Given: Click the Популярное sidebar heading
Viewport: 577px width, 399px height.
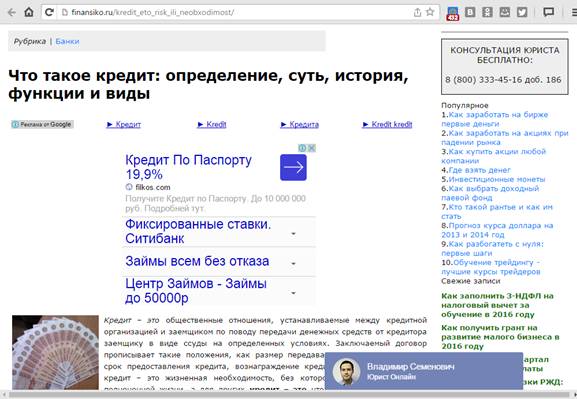Looking at the screenshot, I should 464,105.
